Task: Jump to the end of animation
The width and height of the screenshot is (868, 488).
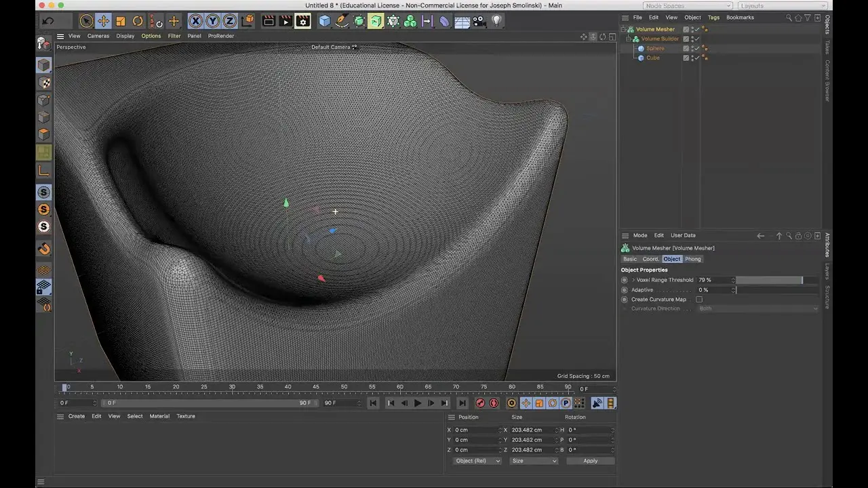Action: [462, 403]
